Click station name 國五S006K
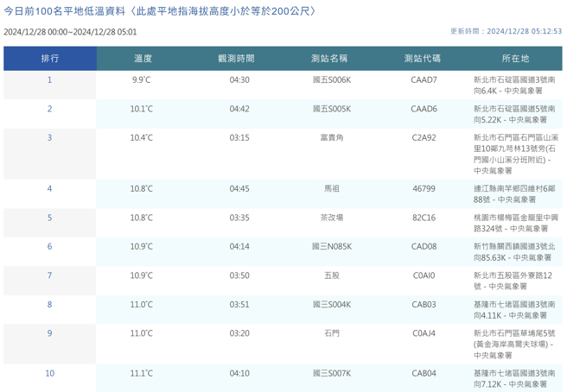The height and width of the screenshot is (392, 567). click(332, 79)
